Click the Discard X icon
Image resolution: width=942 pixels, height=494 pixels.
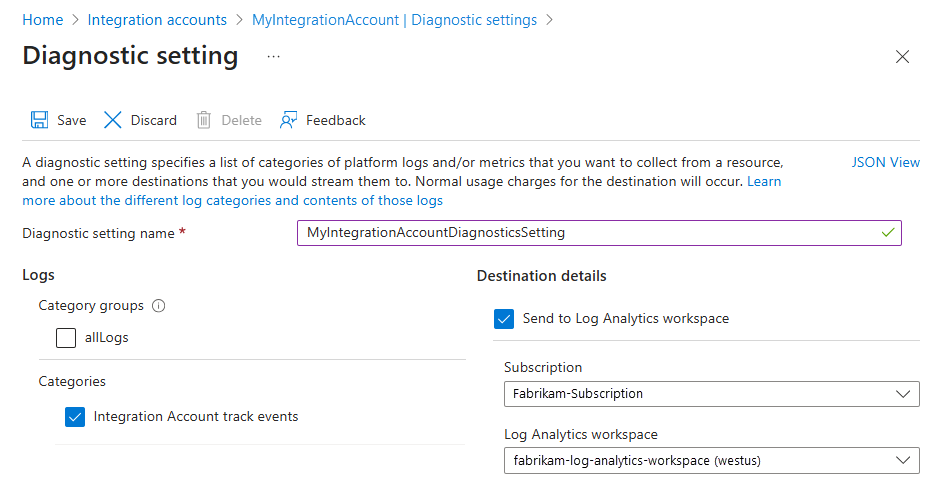tap(113, 120)
